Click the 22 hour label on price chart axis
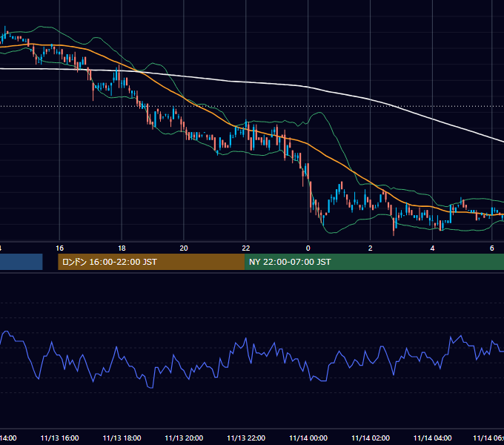Viewport: 504px width, 445px height. (x=246, y=248)
